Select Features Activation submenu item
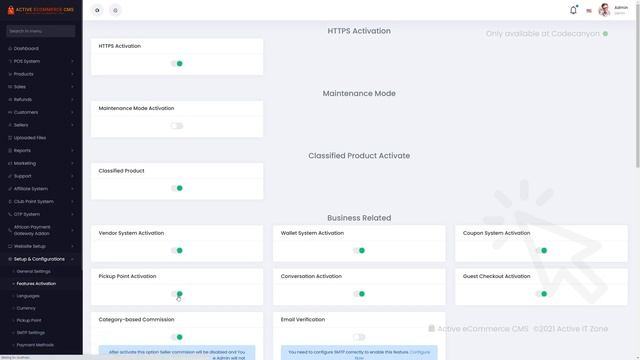 36,284
